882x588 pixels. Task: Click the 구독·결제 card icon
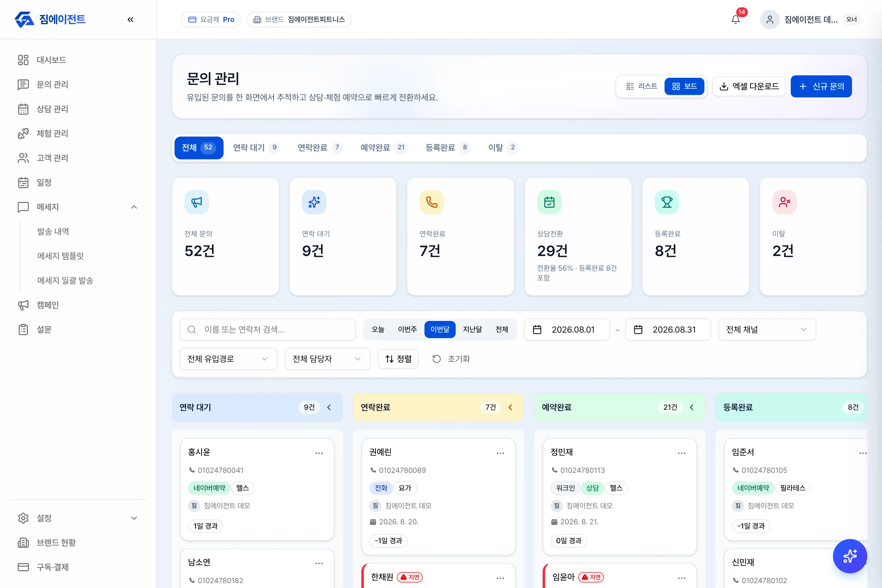[23, 567]
